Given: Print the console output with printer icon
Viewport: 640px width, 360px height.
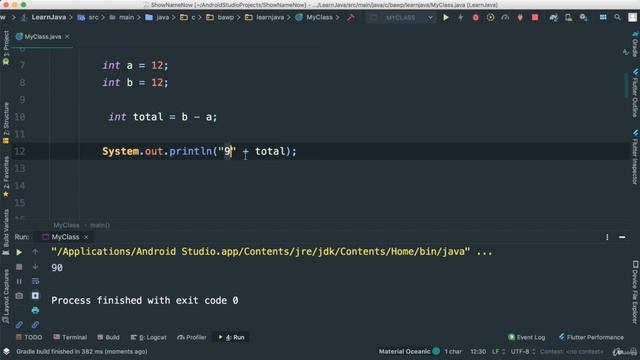Looking at the screenshot, I should [35, 310].
